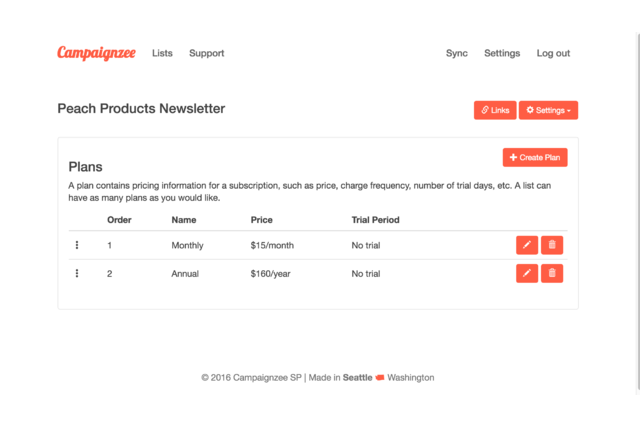Screen dimensions: 640x426
Task: Click the Log out link
Action: pyautogui.click(x=553, y=53)
